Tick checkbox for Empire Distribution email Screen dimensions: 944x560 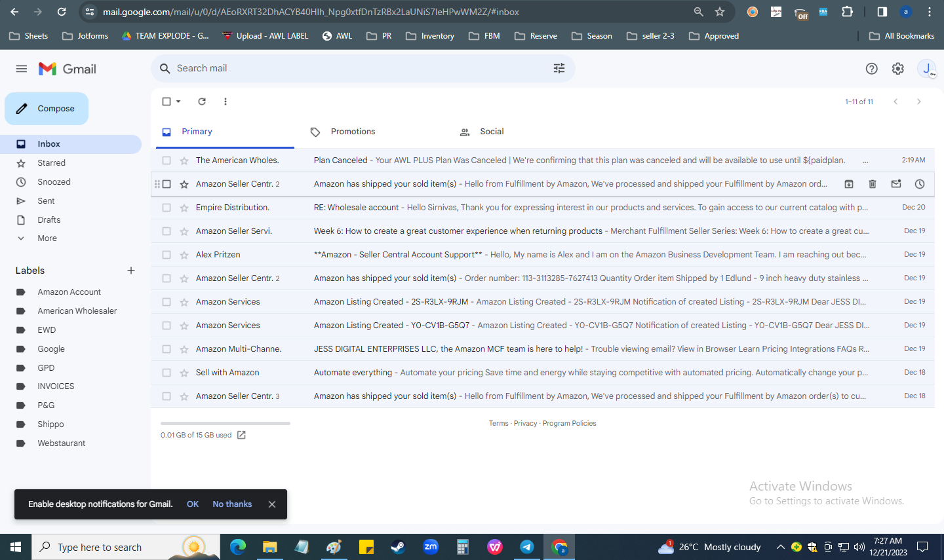pos(167,208)
